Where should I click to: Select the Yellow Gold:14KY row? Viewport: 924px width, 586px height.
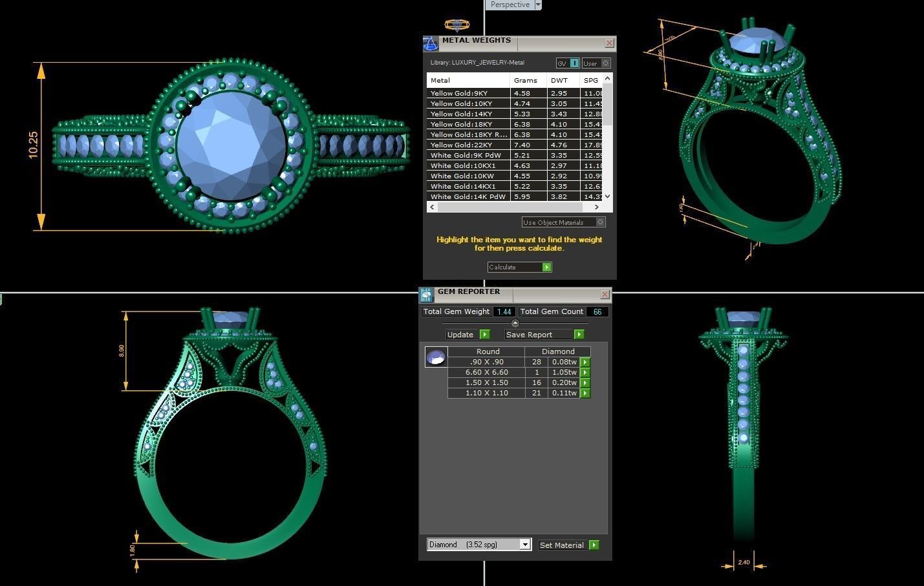(515, 114)
